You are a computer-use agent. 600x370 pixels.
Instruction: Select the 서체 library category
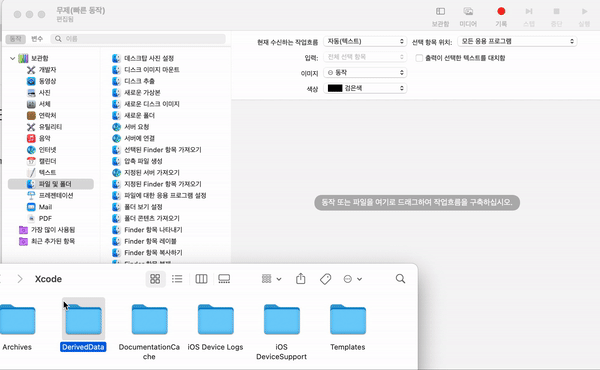44,104
